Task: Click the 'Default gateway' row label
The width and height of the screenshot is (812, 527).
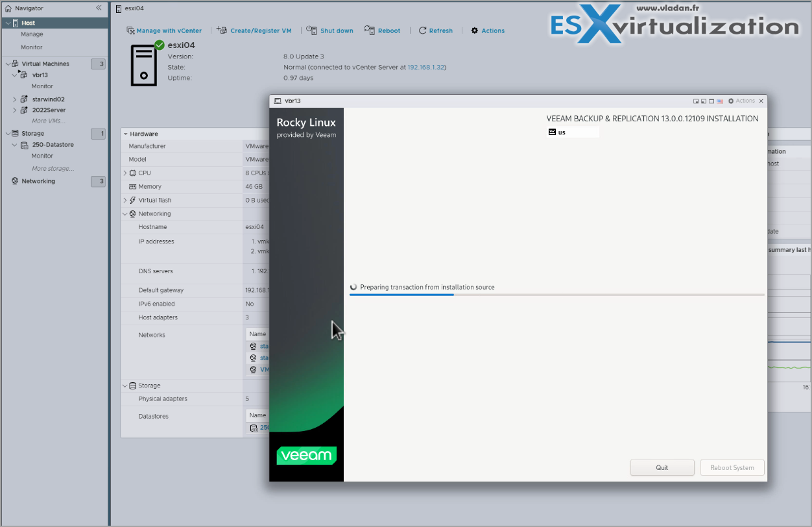Action: pyautogui.click(x=161, y=290)
